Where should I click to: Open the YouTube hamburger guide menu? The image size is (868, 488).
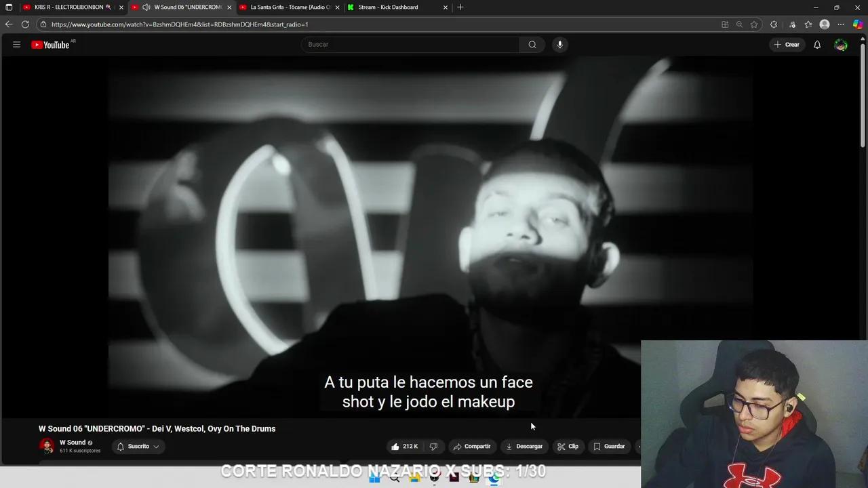tap(16, 45)
